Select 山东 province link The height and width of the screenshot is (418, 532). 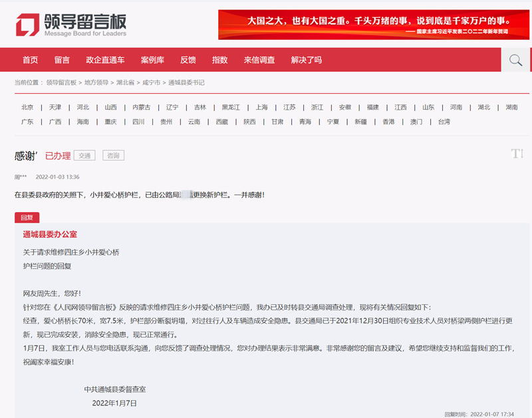[x=428, y=107]
